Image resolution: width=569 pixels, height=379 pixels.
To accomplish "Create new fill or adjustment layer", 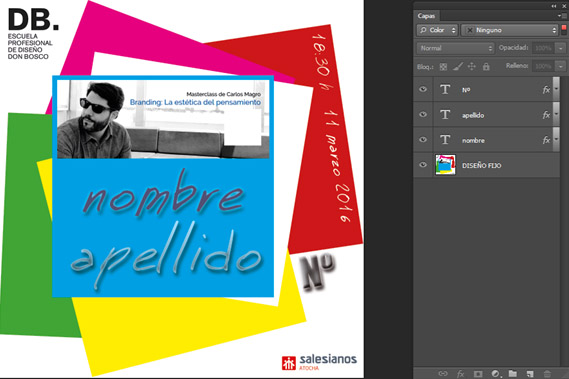I will [496, 374].
